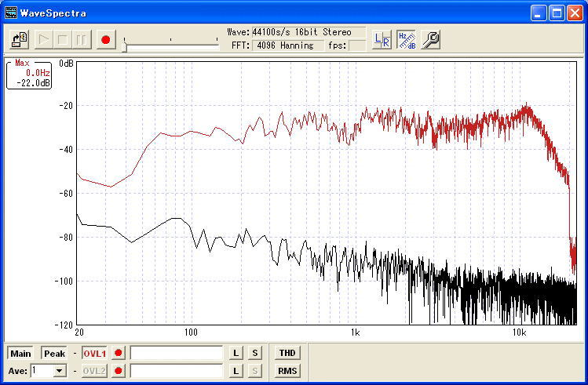Click the playback position slider handle
588x385 pixels.
126,47
